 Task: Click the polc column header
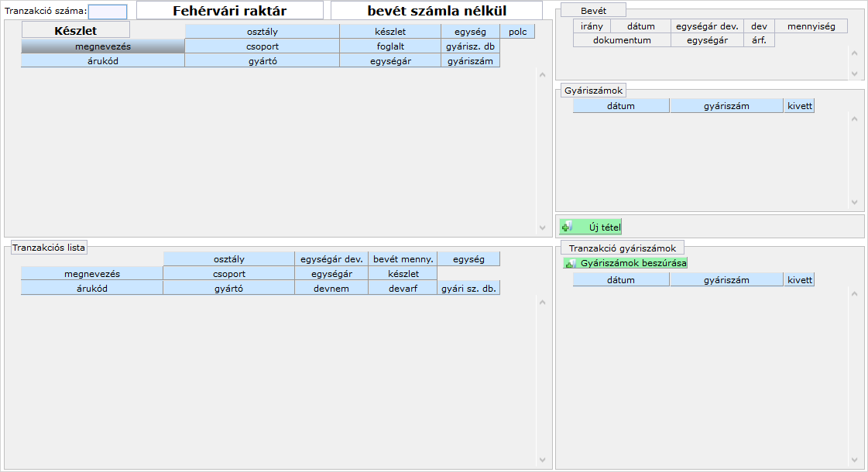pos(517,32)
